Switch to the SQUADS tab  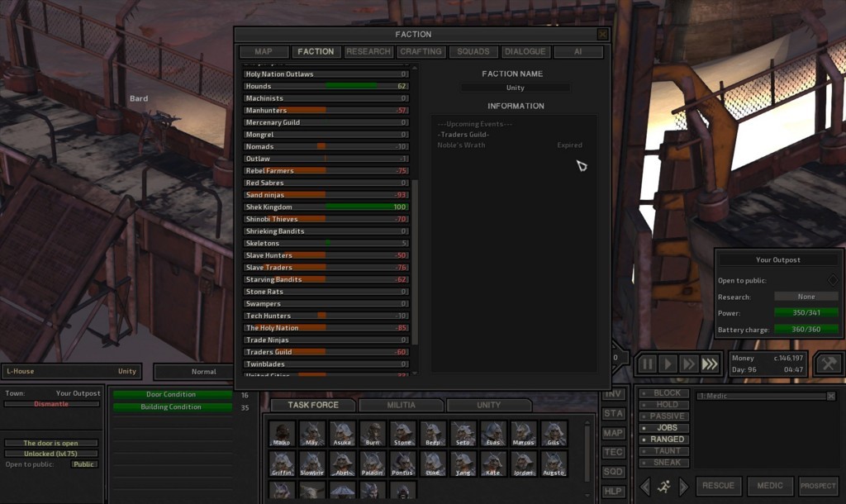coord(473,52)
